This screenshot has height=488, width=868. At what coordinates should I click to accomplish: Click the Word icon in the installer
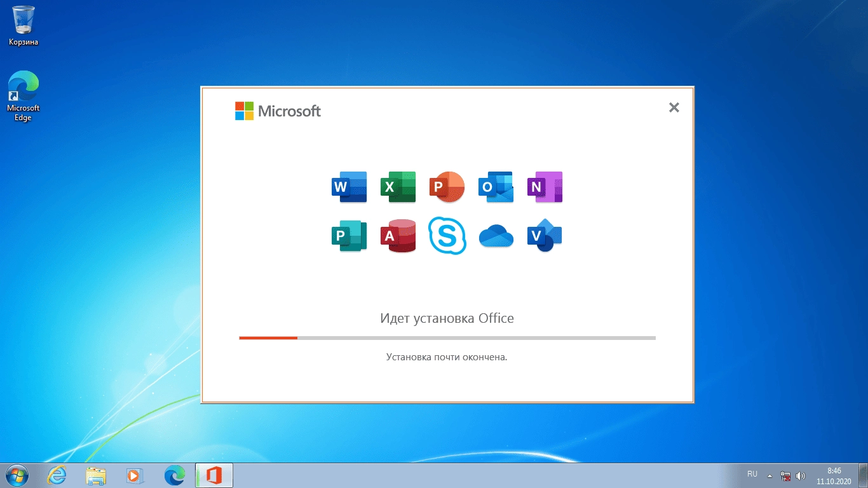click(x=349, y=187)
